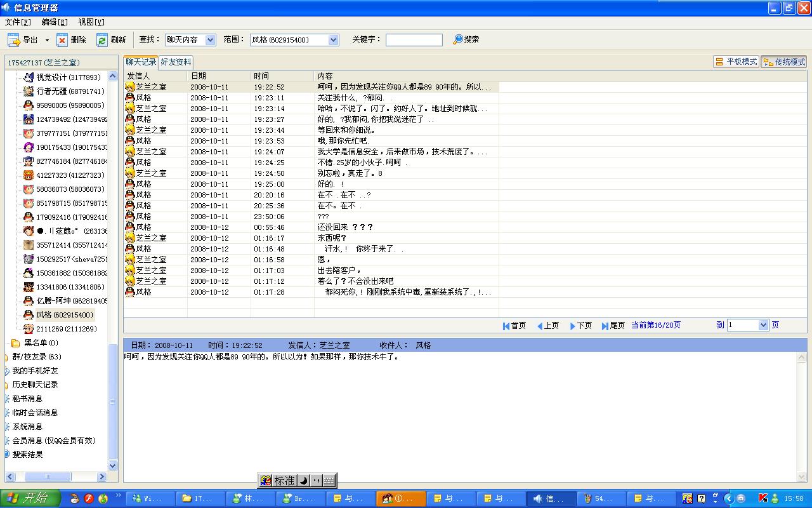
Task: Click the 搜索 magnifier search icon
Action: point(457,39)
